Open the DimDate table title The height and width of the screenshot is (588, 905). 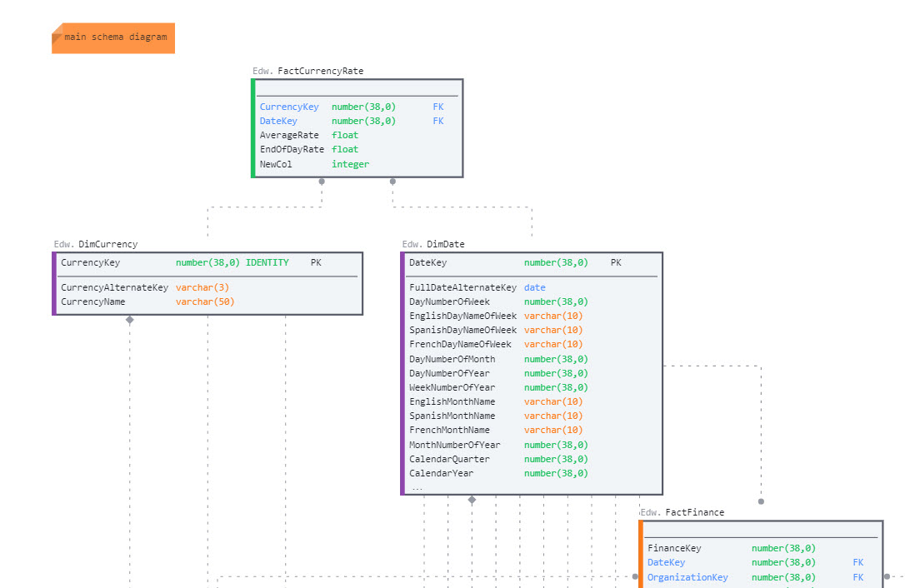tap(445, 244)
